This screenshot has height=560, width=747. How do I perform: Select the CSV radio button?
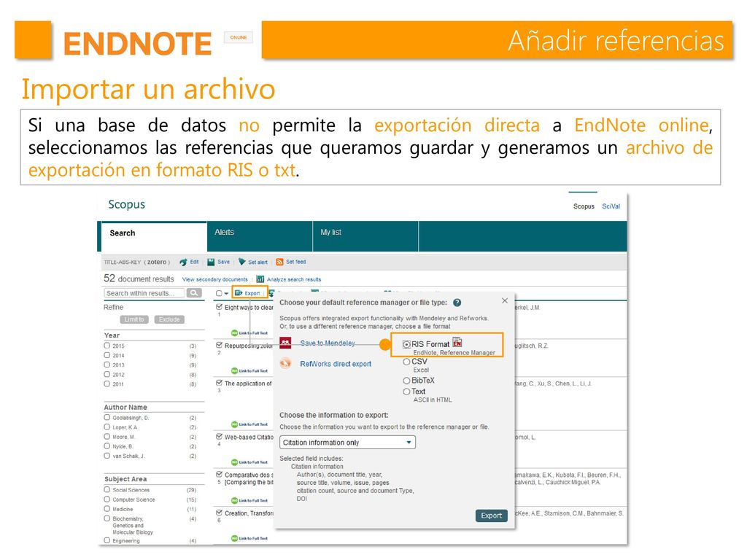[406, 362]
